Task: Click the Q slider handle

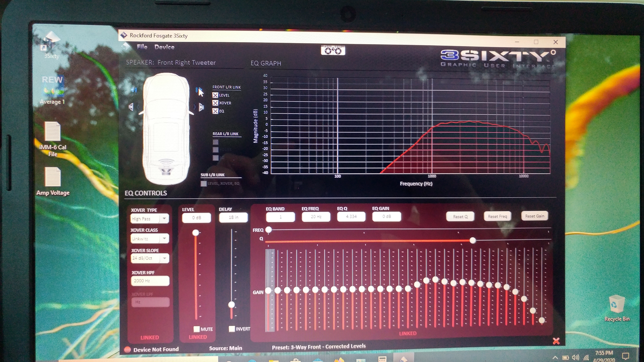Action: (473, 240)
